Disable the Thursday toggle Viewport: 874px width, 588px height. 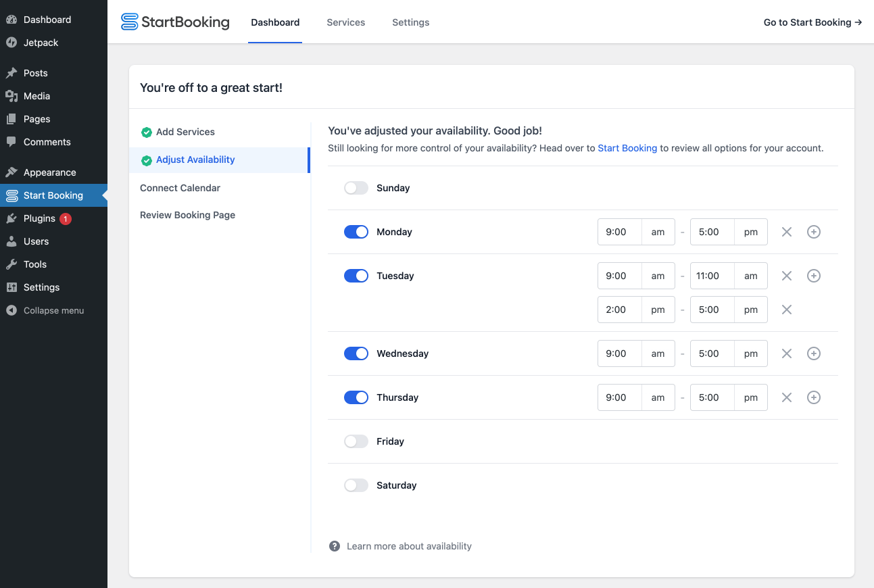(356, 397)
